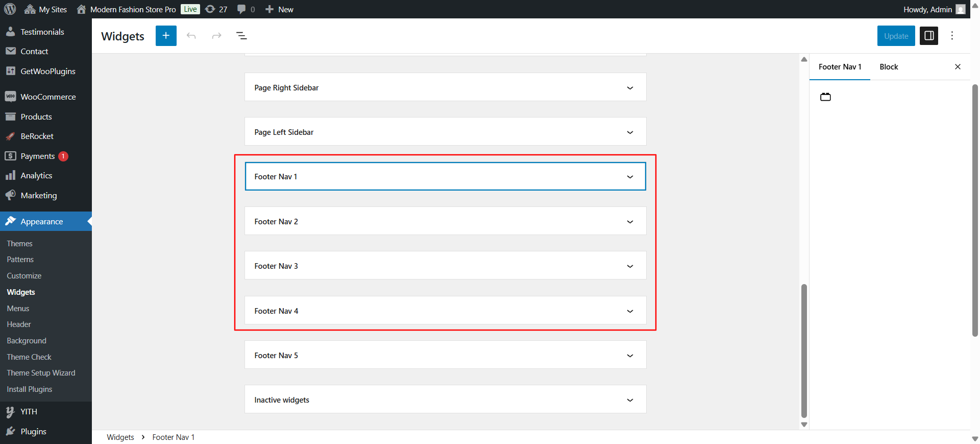Go to the Patterns submenu
Screen dimensions: 980x444
(x=20, y=260)
